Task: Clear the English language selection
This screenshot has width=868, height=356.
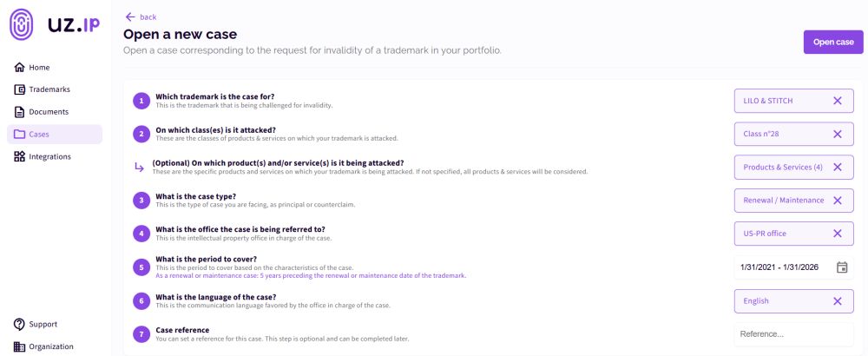Action: pyautogui.click(x=837, y=301)
